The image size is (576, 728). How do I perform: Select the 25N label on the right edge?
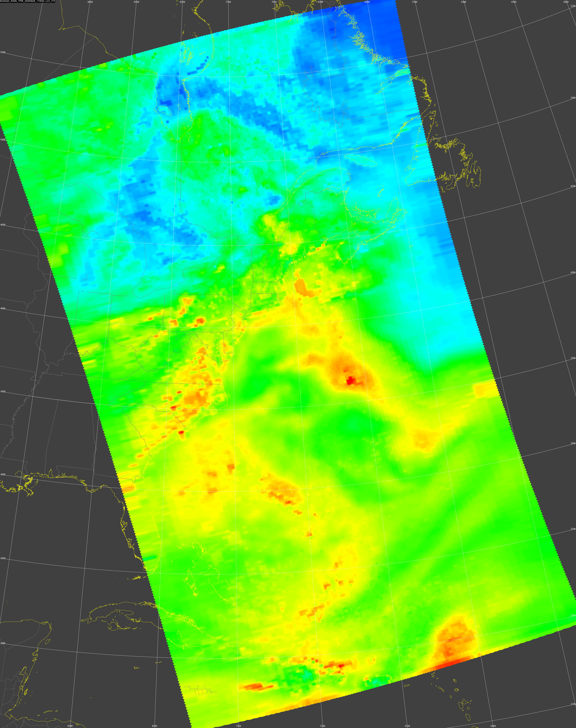coord(573,529)
